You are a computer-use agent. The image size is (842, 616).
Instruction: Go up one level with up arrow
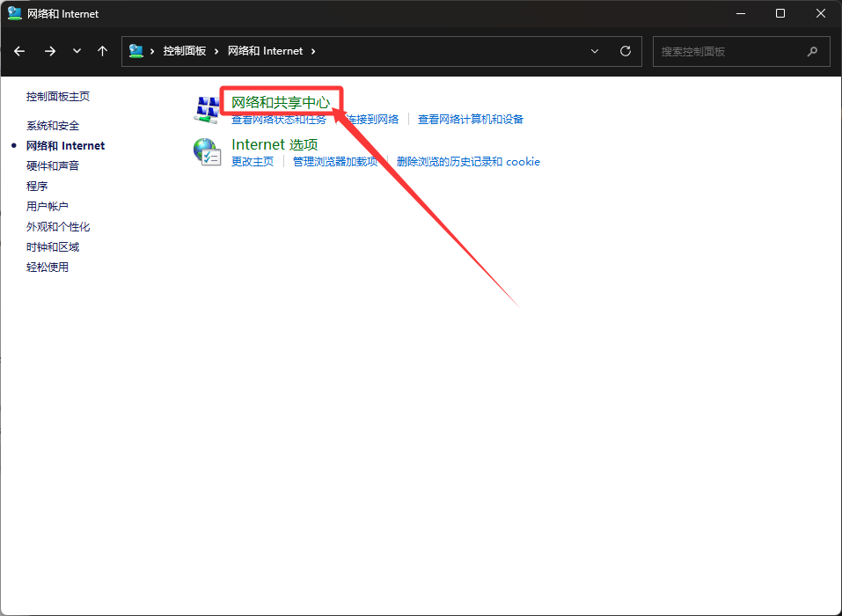tap(102, 51)
